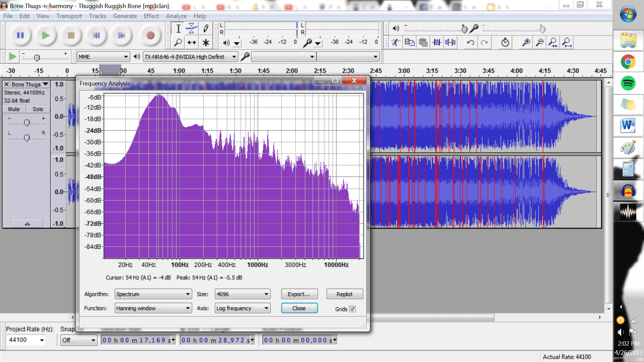Click the Export... button
The image size is (644, 362).
pos(299,294)
